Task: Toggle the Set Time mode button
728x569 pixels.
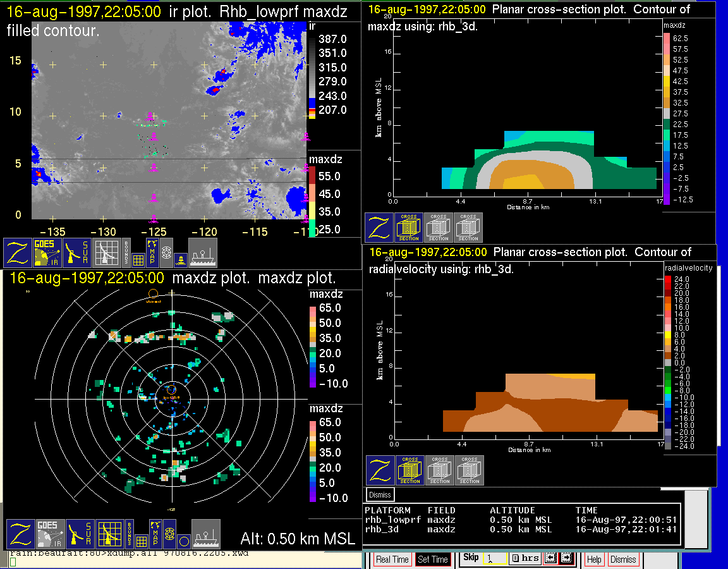Action: tap(433, 560)
